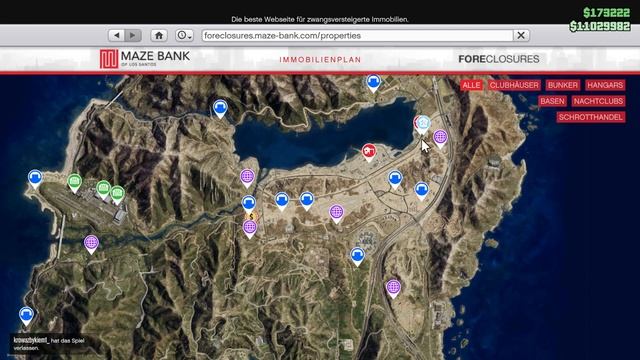Select purple facility marker in central desert

336,212
